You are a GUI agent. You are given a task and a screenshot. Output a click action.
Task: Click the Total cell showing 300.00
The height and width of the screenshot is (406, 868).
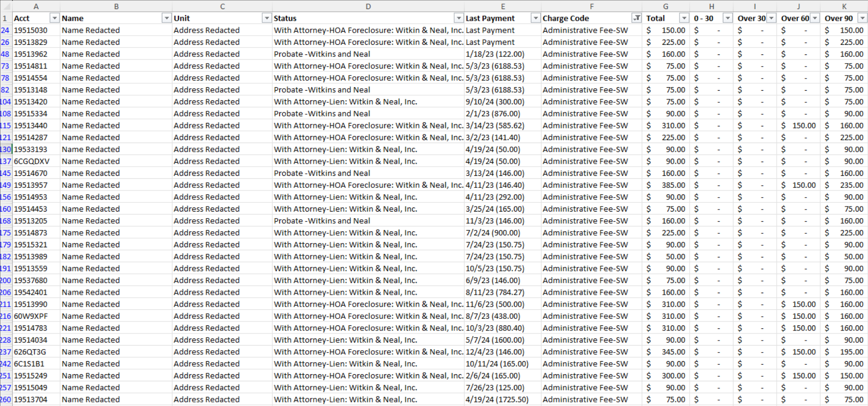point(666,376)
